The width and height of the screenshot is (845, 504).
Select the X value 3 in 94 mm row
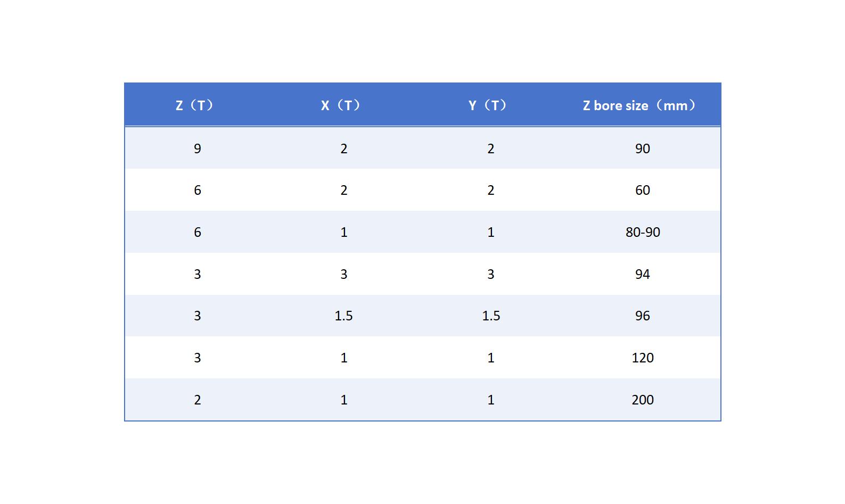coord(344,274)
